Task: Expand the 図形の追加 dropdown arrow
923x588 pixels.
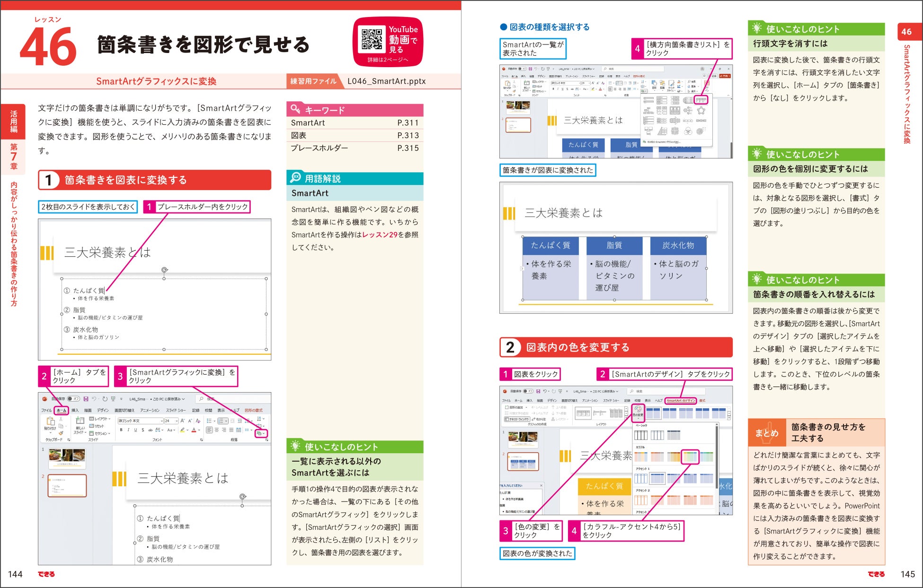Action: (526, 407)
